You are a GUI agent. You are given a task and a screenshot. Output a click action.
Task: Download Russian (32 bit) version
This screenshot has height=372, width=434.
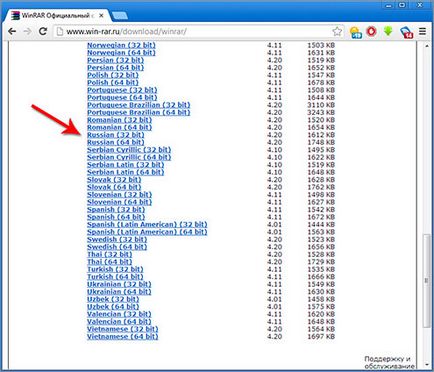pos(115,135)
